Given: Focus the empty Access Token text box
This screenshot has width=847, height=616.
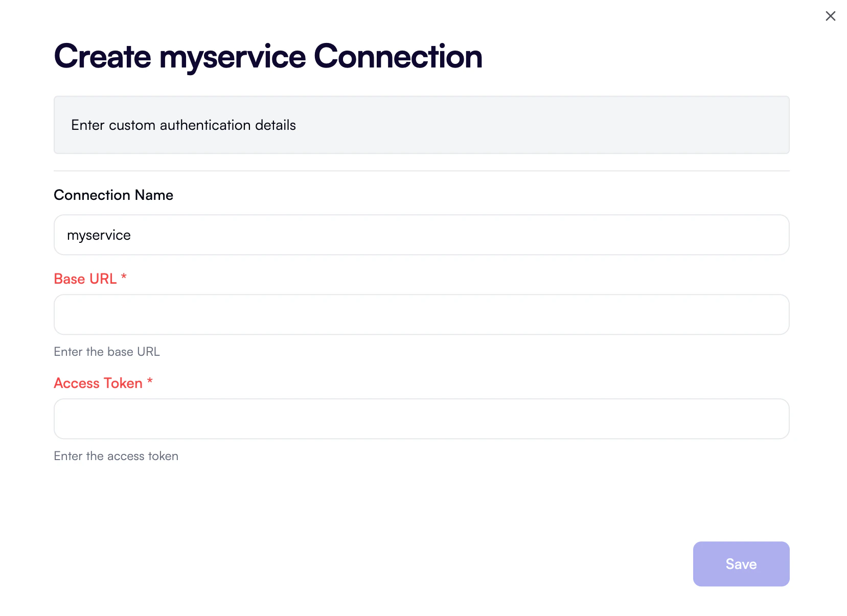Looking at the screenshot, I should [421, 419].
